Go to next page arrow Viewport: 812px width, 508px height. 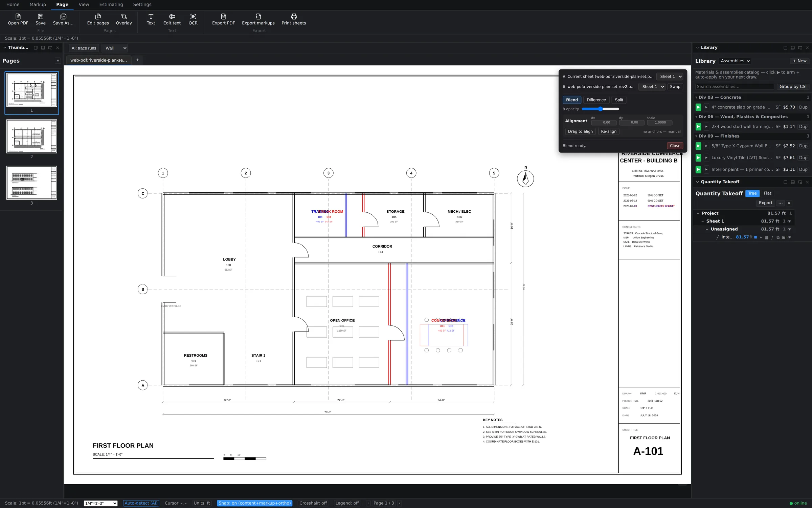[x=399, y=503]
